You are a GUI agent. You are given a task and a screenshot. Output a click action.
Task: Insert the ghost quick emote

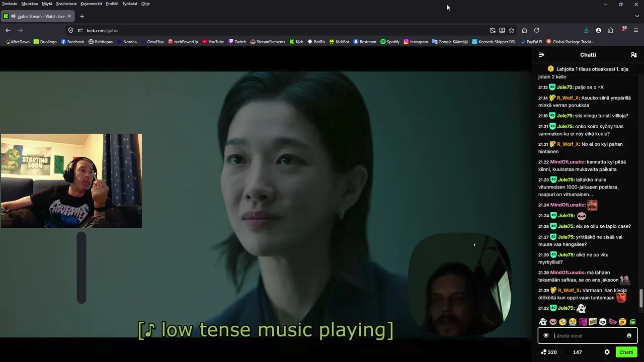[x=543, y=322]
